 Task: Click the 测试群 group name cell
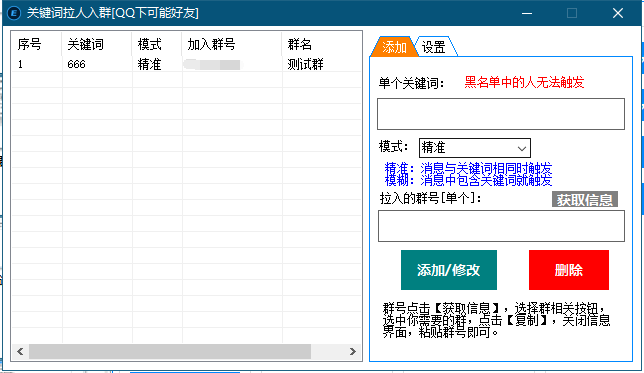[305, 64]
